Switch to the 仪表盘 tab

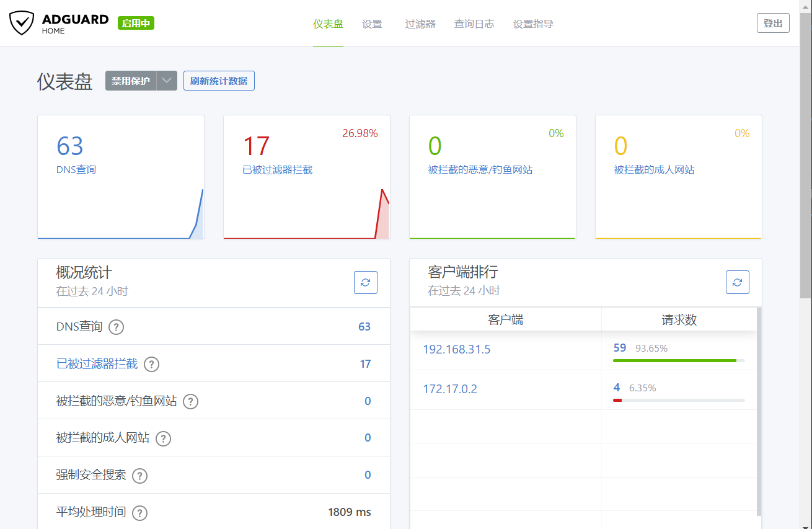[x=328, y=24]
